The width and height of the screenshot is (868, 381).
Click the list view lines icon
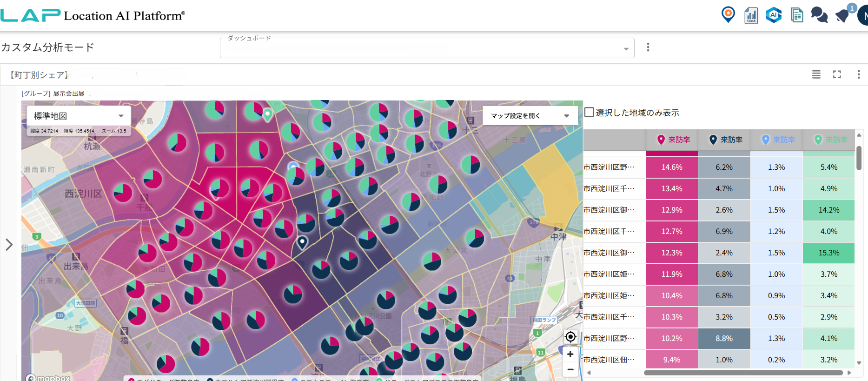[x=816, y=74]
